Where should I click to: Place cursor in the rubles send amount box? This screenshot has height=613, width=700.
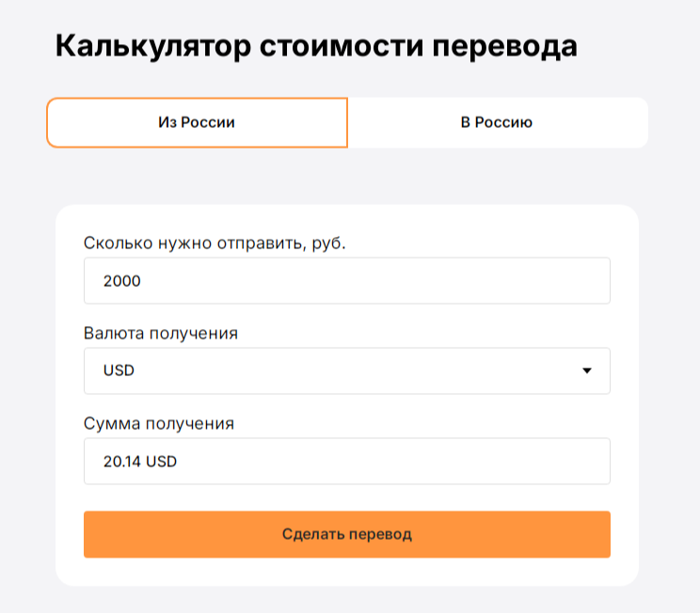[346, 280]
